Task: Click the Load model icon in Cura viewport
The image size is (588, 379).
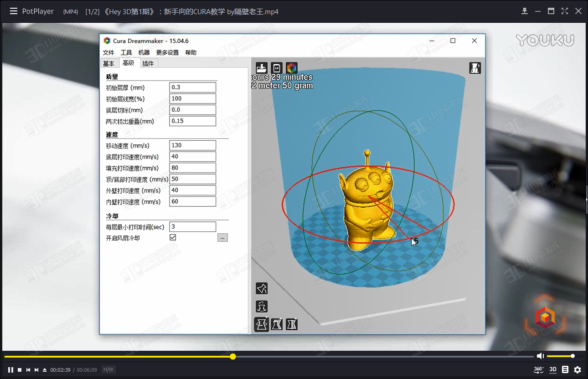Action: [262, 68]
